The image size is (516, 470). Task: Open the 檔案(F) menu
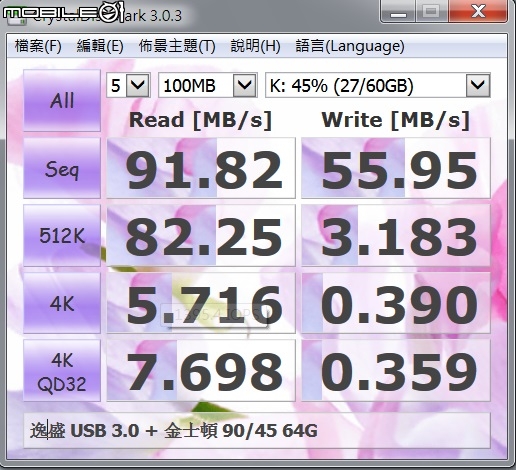pos(38,46)
